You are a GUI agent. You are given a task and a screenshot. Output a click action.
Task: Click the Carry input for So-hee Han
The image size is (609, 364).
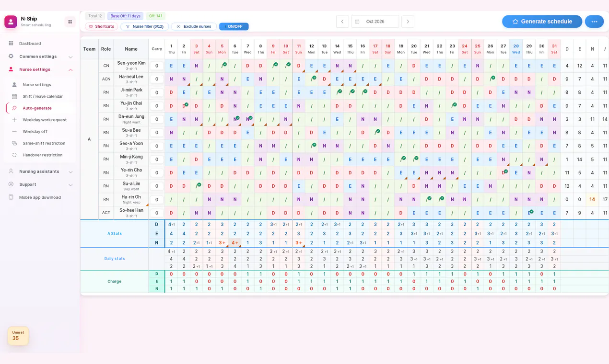coord(157,213)
